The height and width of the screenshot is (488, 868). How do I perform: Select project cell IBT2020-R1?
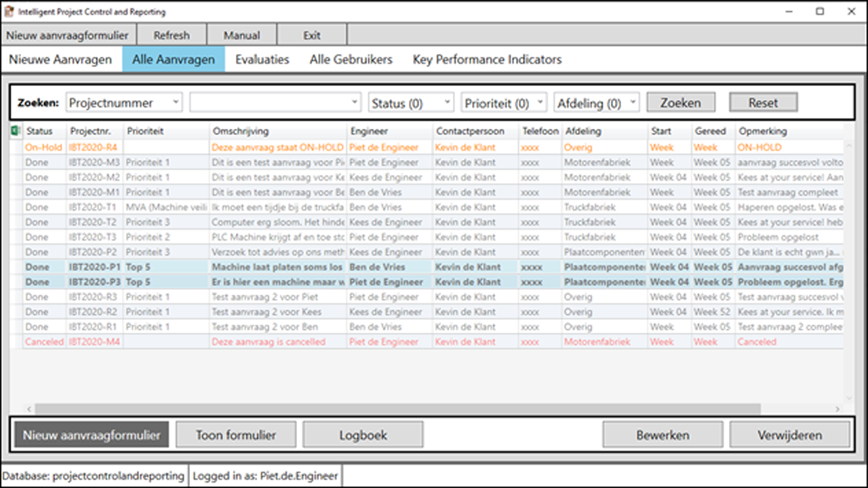coord(94,327)
